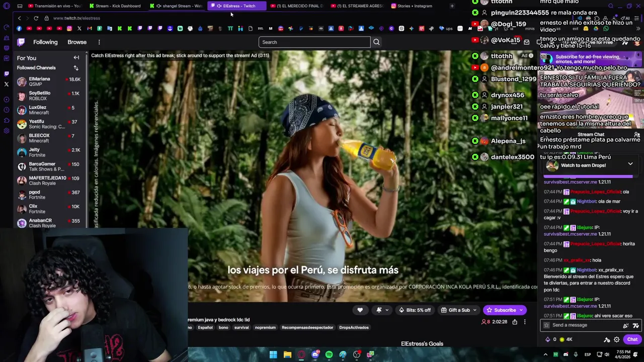The image size is (644, 362).
Task: Open LuxGlez channel in the sidebar
Action: pyautogui.click(x=49, y=110)
